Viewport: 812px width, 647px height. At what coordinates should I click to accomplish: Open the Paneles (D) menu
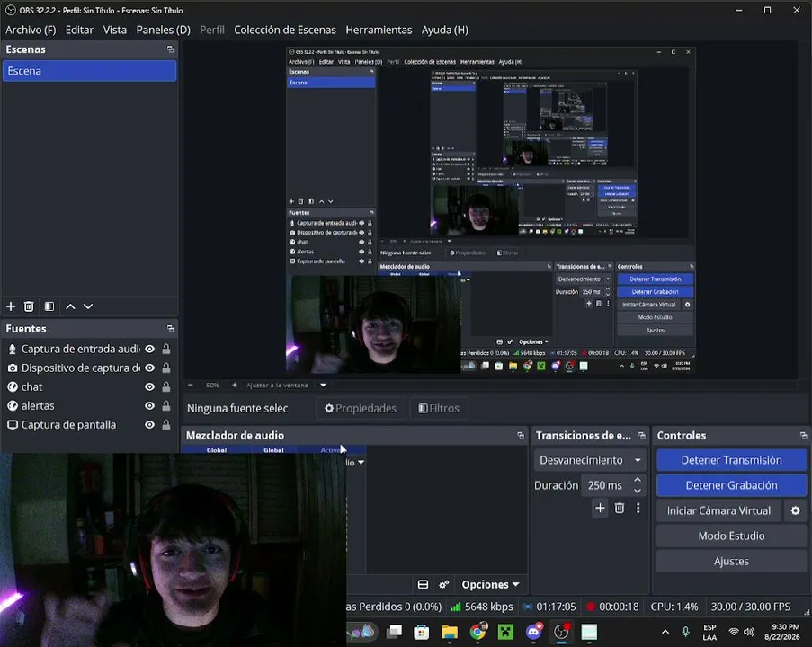point(164,30)
